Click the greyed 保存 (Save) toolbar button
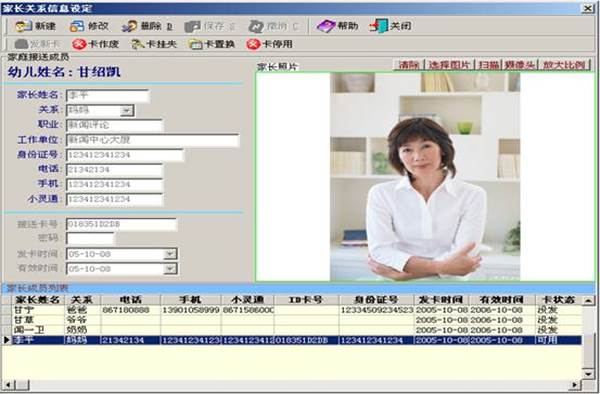This screenshot has width=600, height=394. click(210, 26)
